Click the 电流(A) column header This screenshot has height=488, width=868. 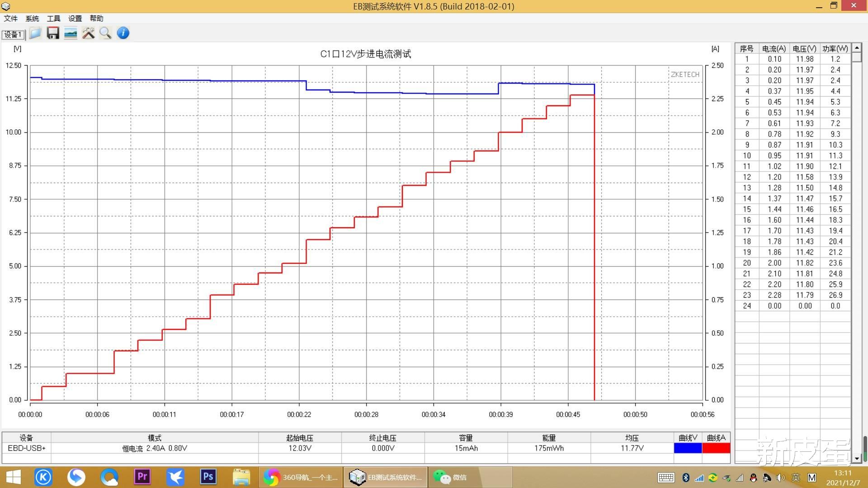(774, 49)
